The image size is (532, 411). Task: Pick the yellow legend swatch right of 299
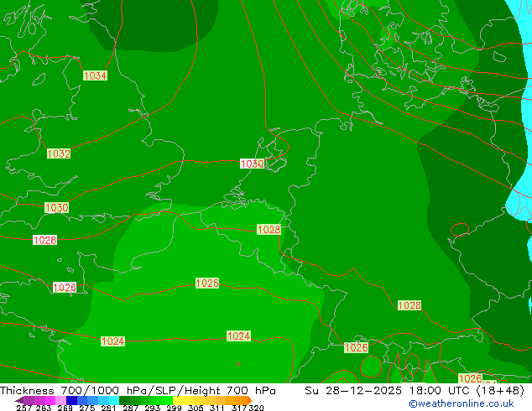coord(178,400)
